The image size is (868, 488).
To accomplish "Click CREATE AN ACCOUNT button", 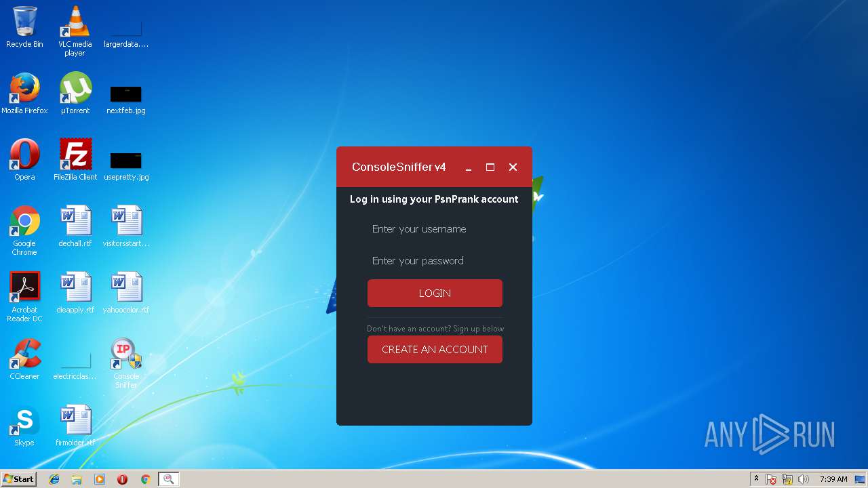I will click(435, 350).
